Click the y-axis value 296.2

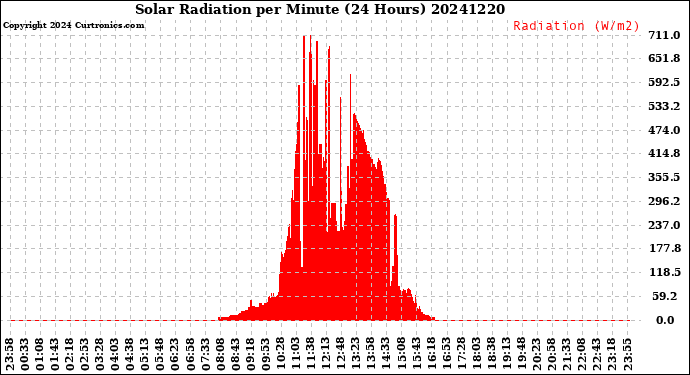click(664, 202)
